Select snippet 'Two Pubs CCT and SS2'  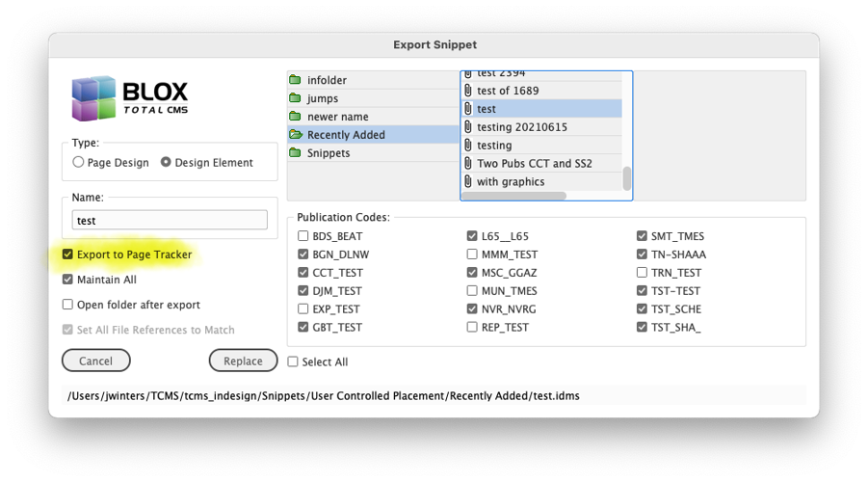[x=542, y=164]
